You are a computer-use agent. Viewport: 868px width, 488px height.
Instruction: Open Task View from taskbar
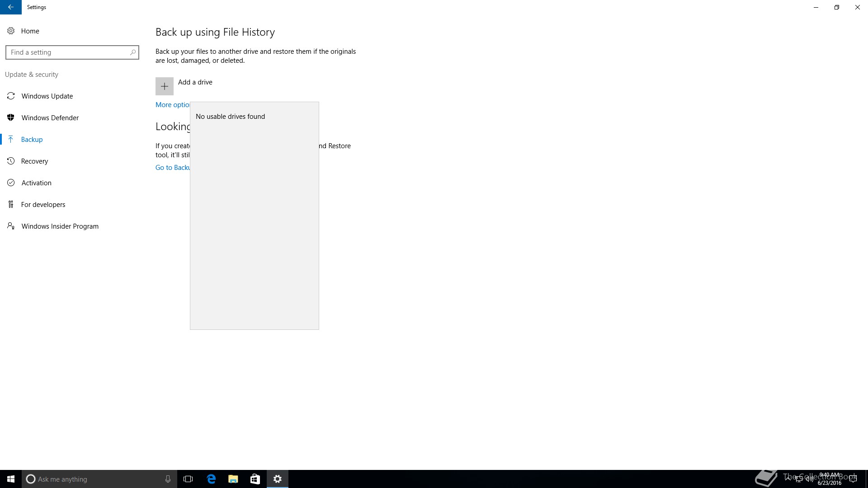(188, 479)
